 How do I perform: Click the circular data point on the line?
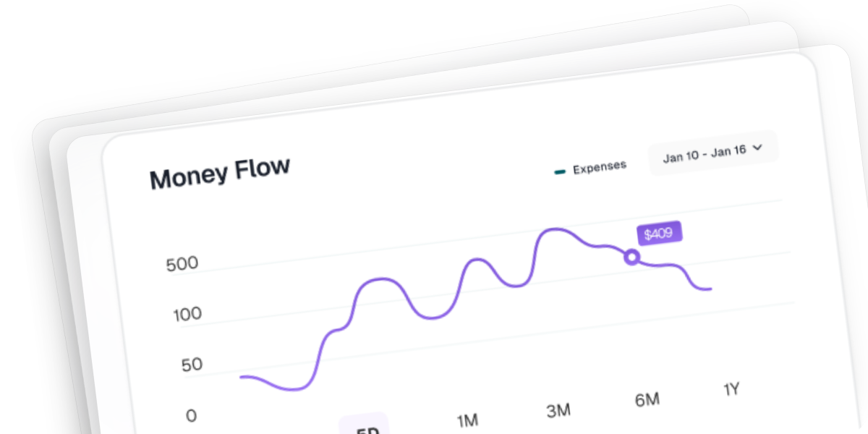click(631, 257)
